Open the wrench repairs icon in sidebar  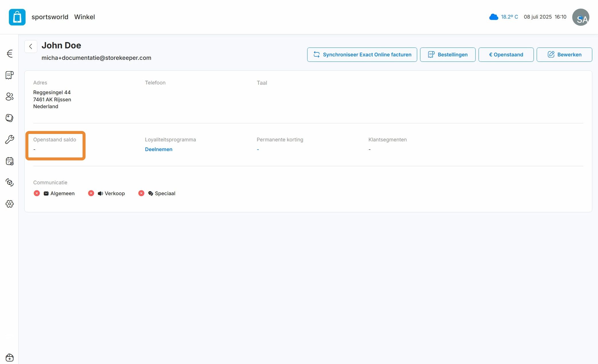9,140
